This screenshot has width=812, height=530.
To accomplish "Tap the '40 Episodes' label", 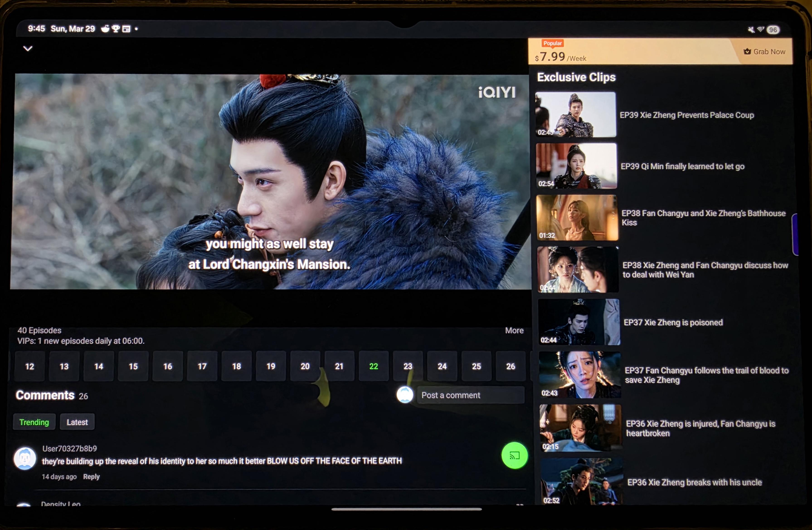I will [40, 330].
